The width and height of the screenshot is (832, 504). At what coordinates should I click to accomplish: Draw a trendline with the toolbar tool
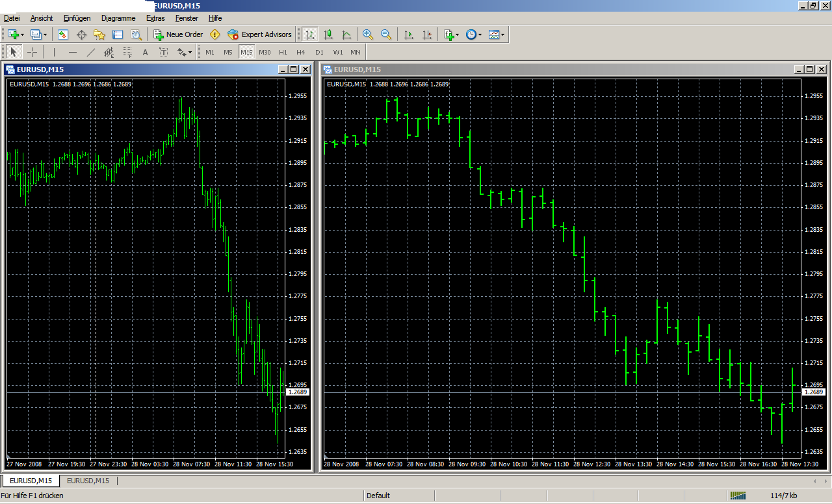click(x=90, y=52)
